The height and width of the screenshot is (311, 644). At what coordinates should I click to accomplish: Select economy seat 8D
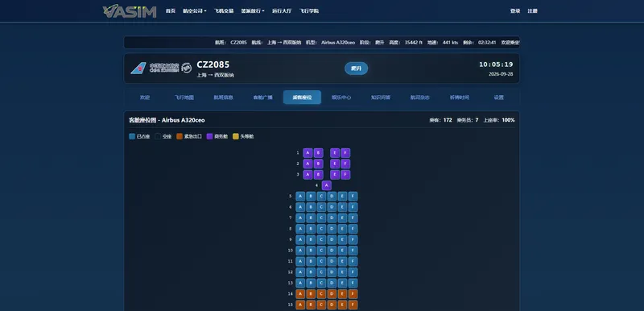(x=332, y=229)
